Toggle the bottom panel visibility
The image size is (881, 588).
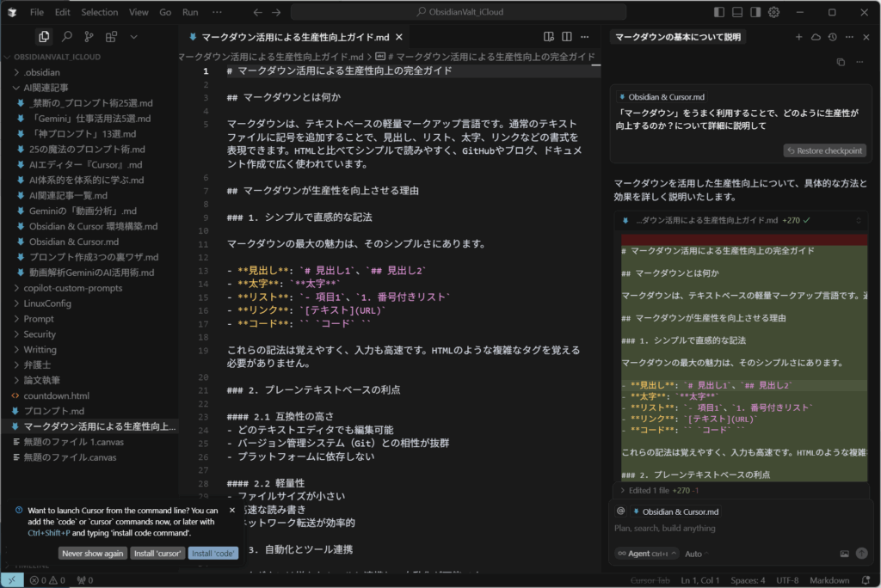pyautogui.click(x=737, y=13)
